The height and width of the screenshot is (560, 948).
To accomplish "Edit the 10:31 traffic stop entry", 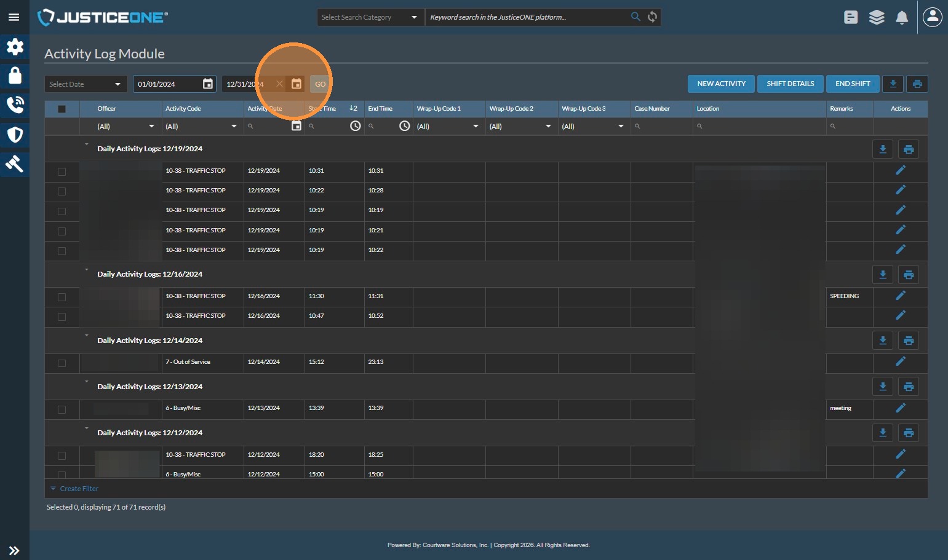I will coord(900,170).
